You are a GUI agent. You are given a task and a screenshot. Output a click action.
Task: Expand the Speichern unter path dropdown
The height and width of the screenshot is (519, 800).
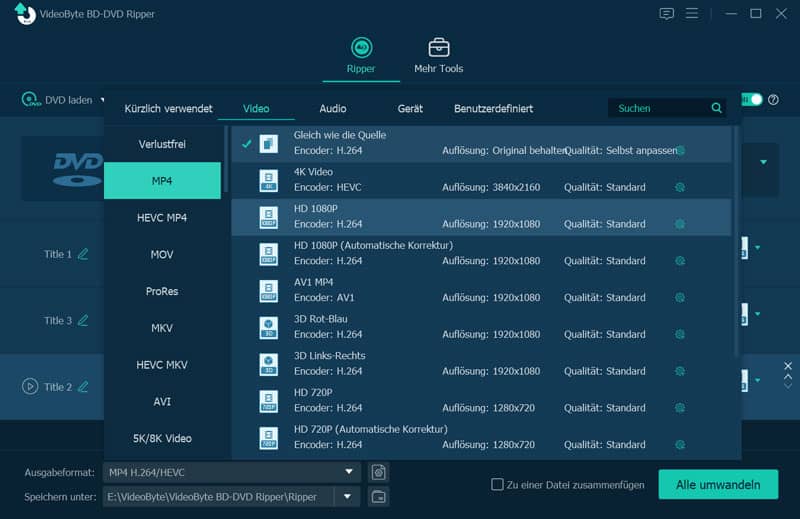point(348,496)
